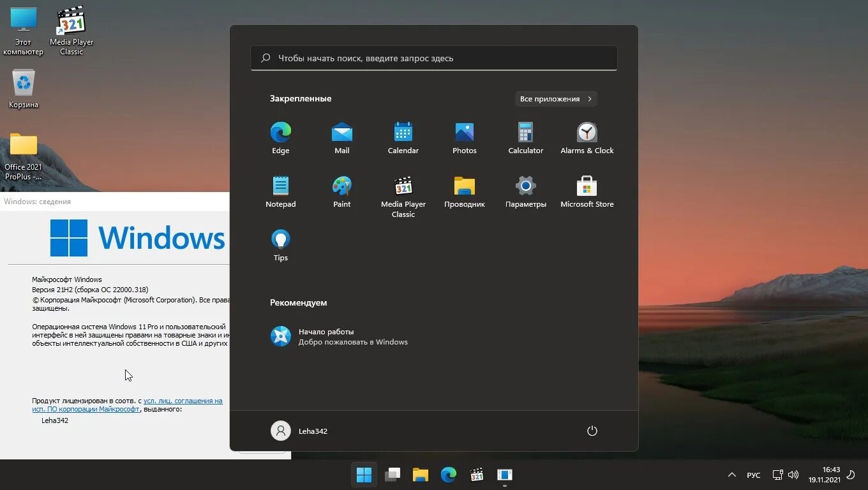868x490 pixels.
Task: Expand hidden tray icons chevron
Action: coord(731,475)
